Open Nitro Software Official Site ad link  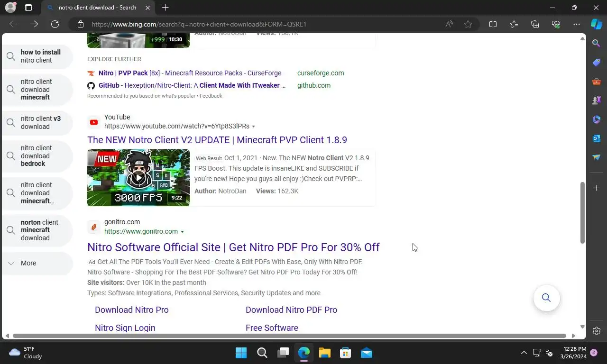click(233, 247)
